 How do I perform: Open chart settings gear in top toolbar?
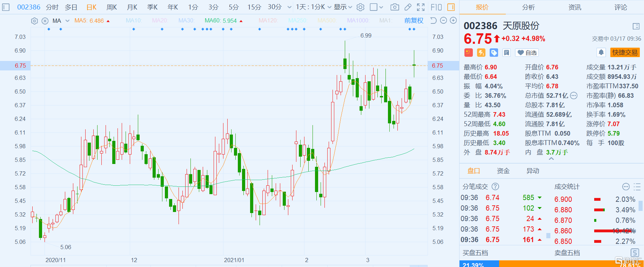coord(360,7)
